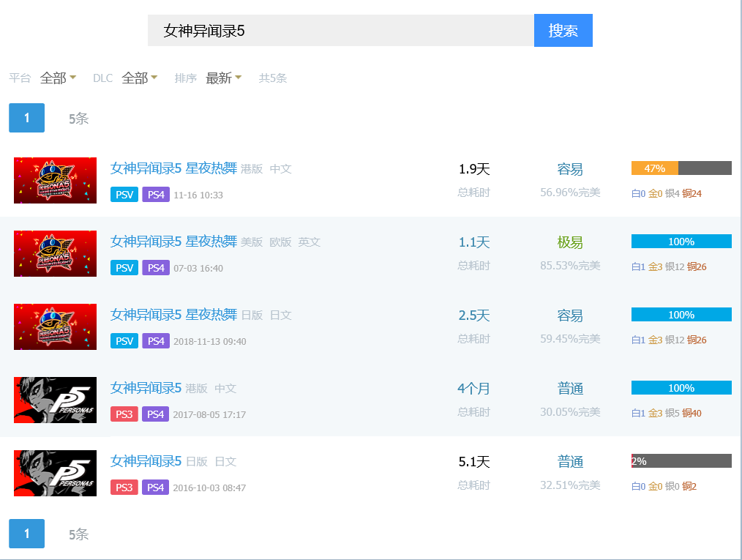
Task: Open the 女神异闻录5 日版 日文 title link
Action: click(146, 461)
